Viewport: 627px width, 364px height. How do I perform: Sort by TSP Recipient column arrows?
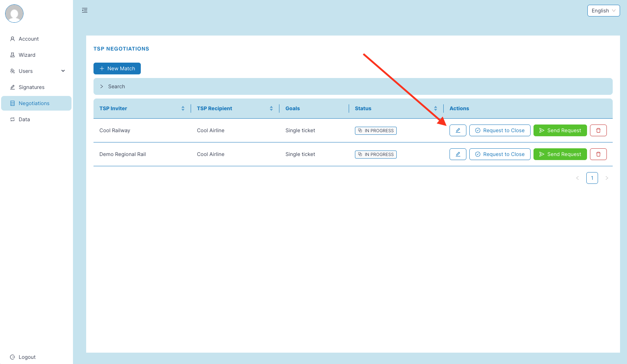pyautogui.click(x=271, y=108)
